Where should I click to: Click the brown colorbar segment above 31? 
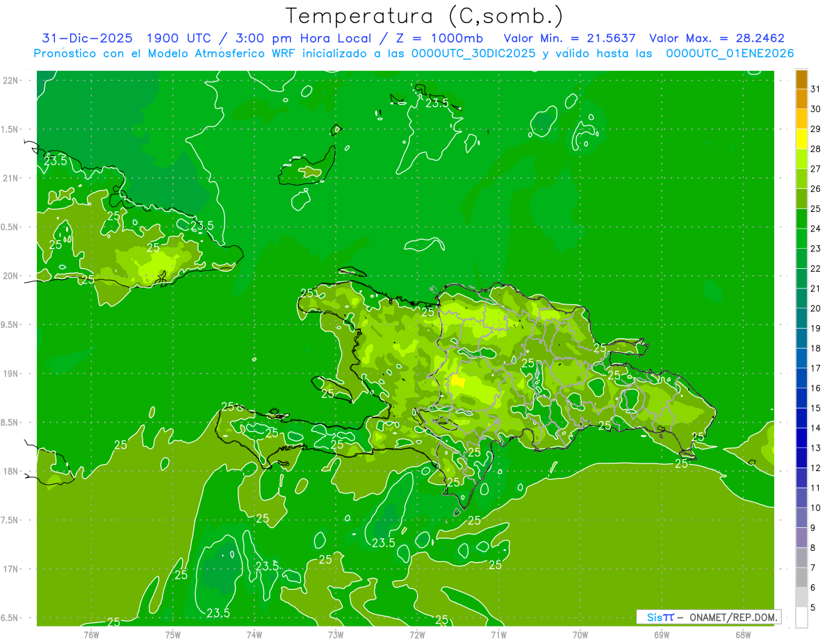click(801, 80)
